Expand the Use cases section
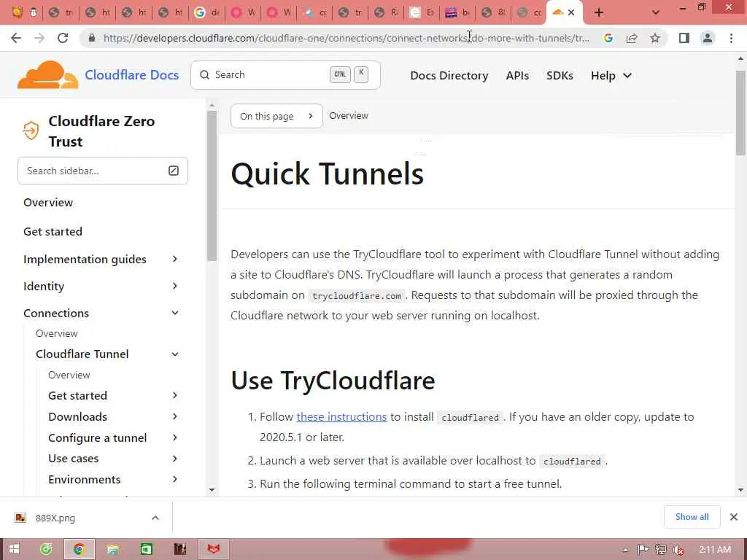The width and height of the screenshot is (747, 560). pyautogui.click(x=175, y=459)
